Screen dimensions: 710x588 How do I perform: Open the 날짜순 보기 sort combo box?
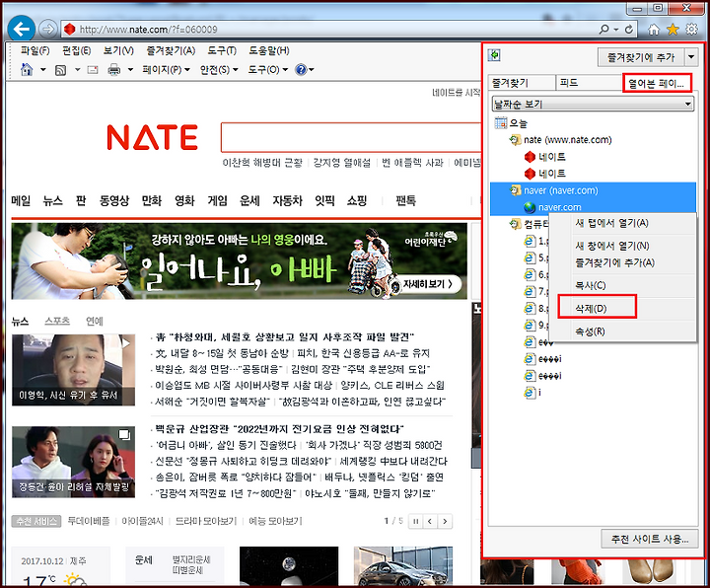coord(594,105)
